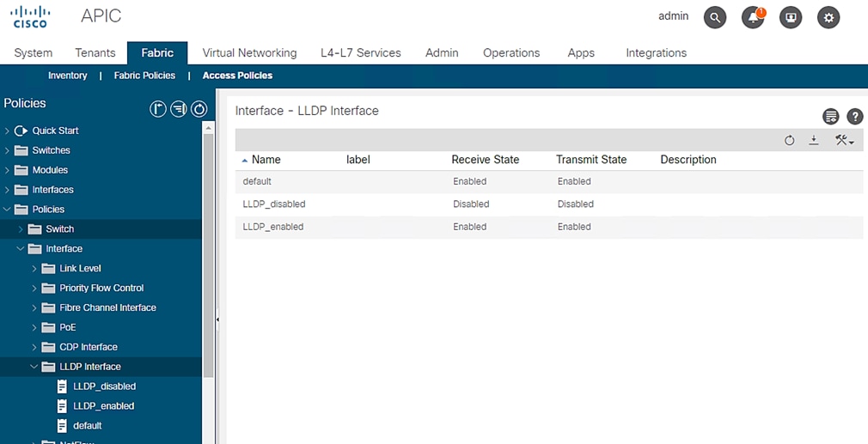Go to Inventory submenu
This screenshot has height=444, width=868.
(x=68, y=76)
